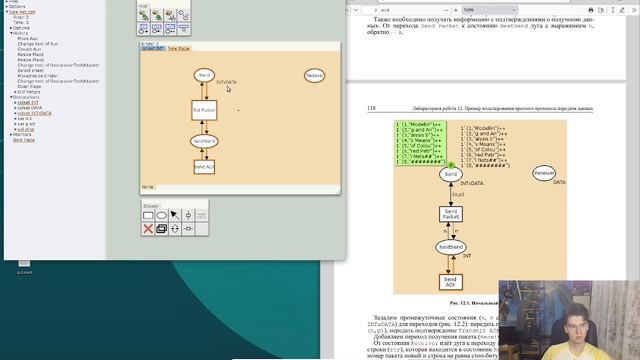
Task: Select 'Change text of Aux' history entry
Action: pyautogui.click(x=38, y=44)
